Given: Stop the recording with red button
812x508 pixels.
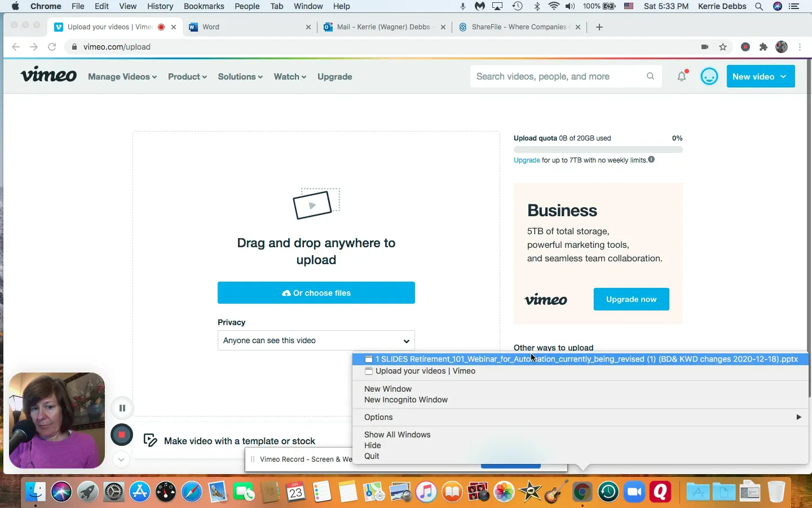Looking at the screenshot, I should pyautogui.click(x=122, y=435).
